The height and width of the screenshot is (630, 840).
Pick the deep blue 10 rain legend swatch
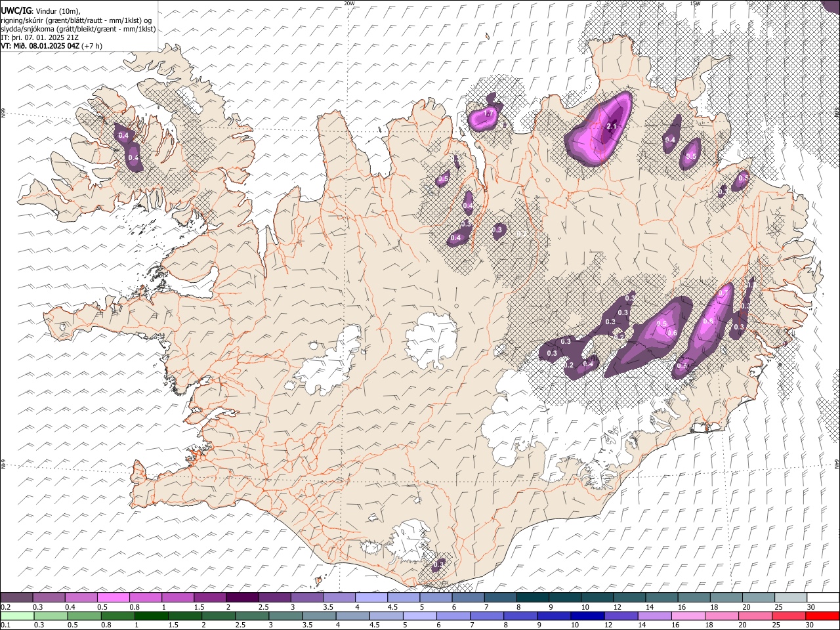tap(587, 616)
